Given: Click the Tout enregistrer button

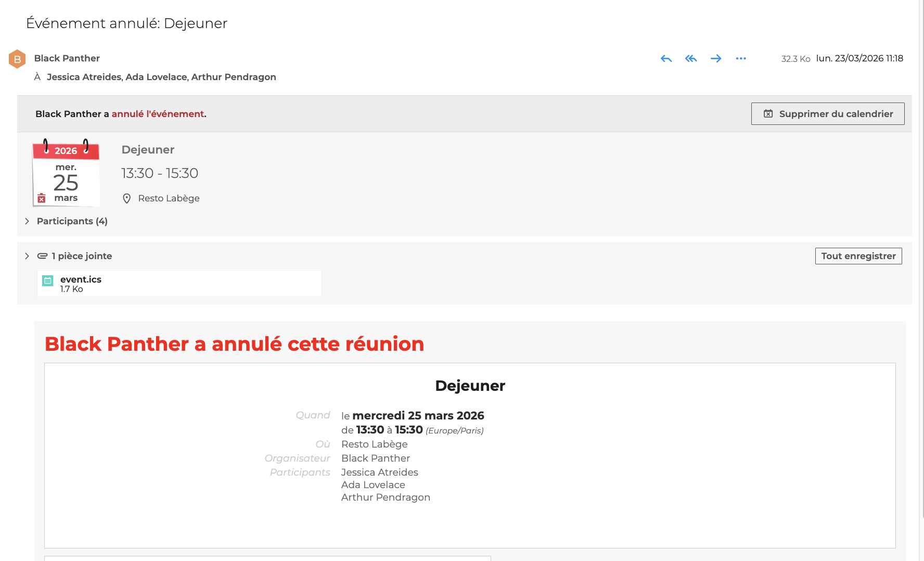Looking at the screenshot, I should coord(858,256).
